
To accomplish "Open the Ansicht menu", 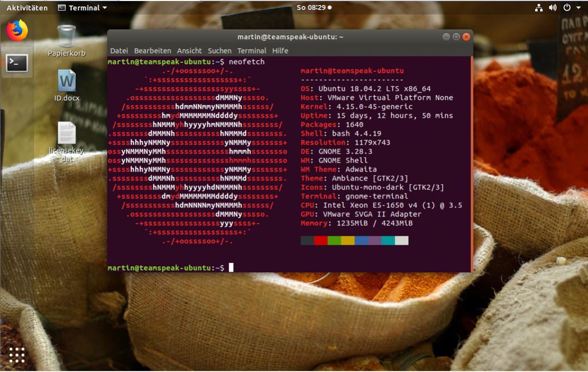I will point(189,50).
